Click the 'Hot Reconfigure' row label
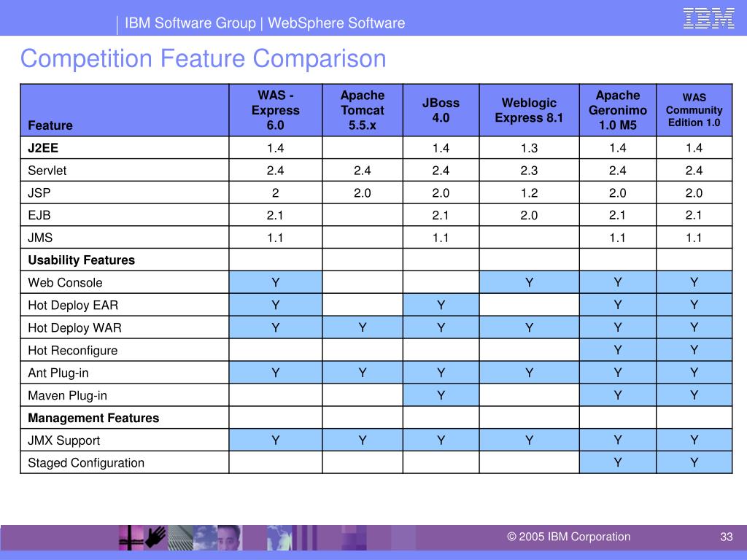 pyautogui.click(x=73, y=351)
